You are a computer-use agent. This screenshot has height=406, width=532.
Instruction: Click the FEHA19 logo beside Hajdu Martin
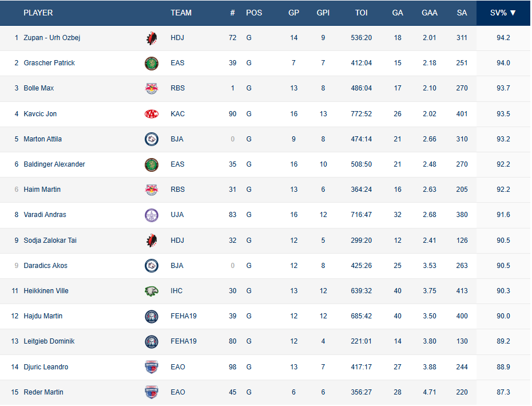coord(152,316)
